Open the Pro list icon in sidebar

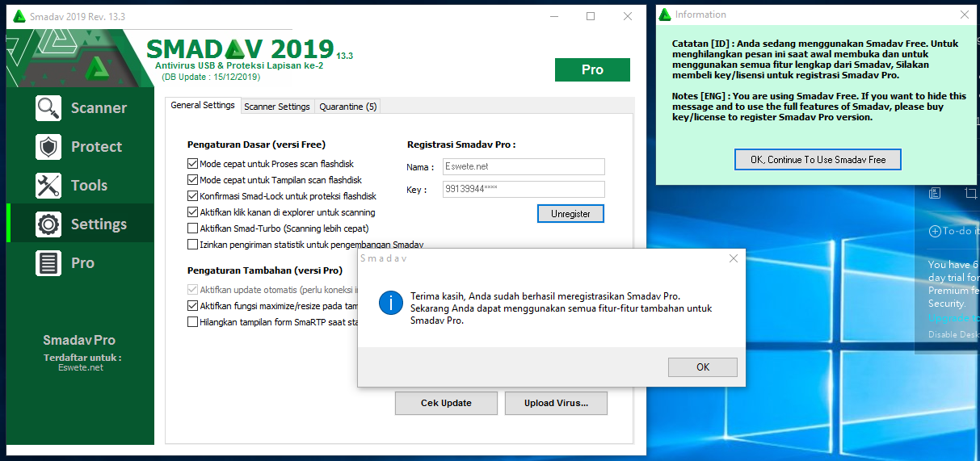point(48,262)
